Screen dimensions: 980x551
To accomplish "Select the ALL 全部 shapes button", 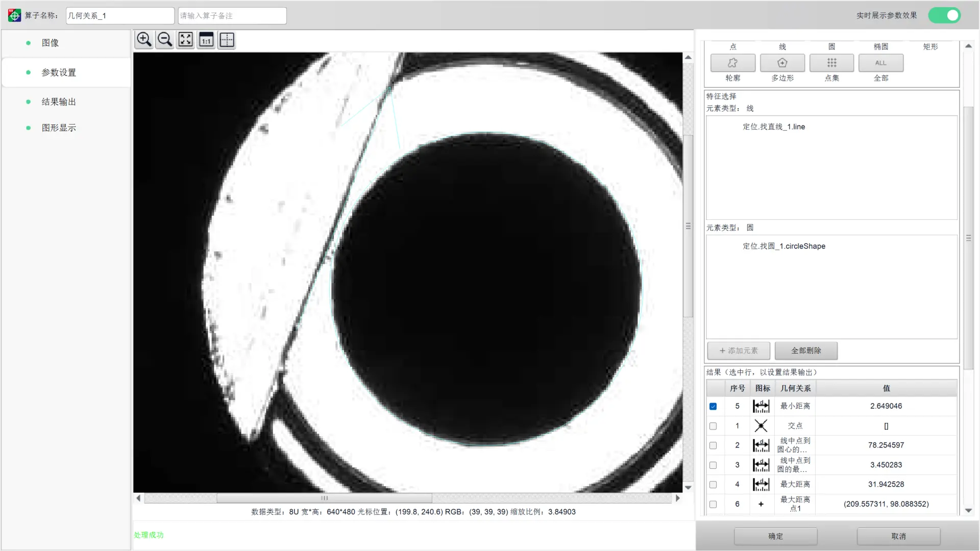I will point(881,63).
